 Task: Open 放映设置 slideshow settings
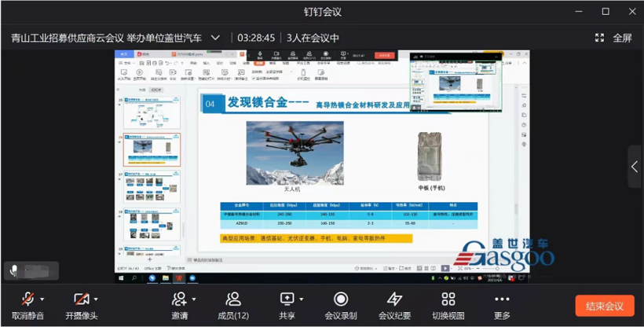pos(188,75)
